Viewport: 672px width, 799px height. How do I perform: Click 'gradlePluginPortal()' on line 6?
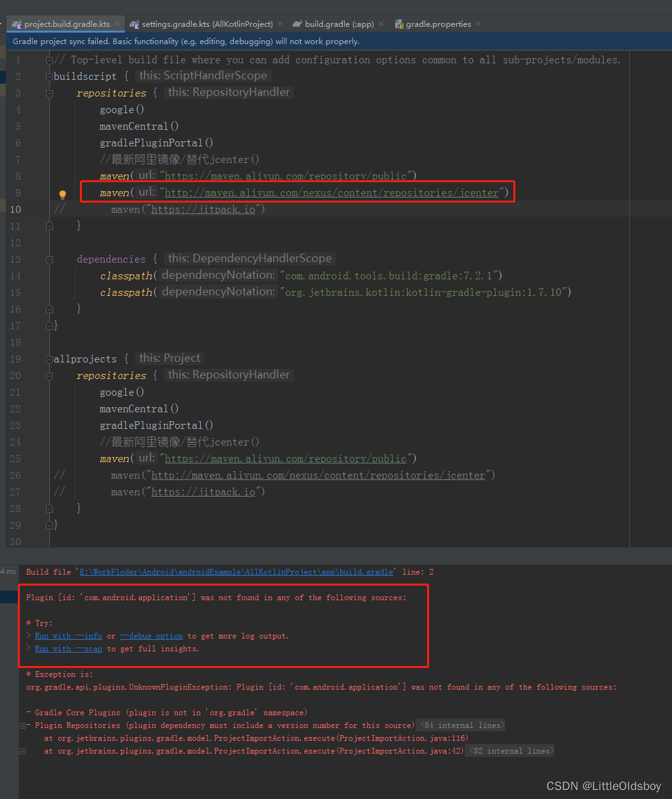[x=157, y=143]
